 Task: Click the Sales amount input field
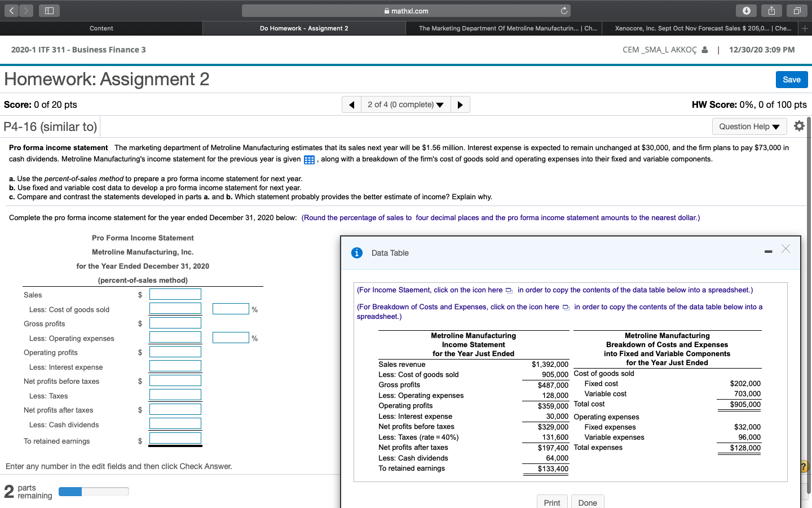click(175, 294)
